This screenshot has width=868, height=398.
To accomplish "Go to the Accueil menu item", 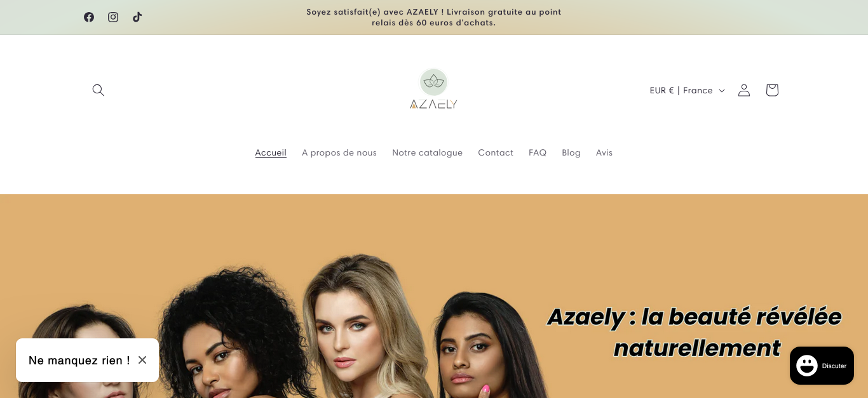I will click(271, 152).
